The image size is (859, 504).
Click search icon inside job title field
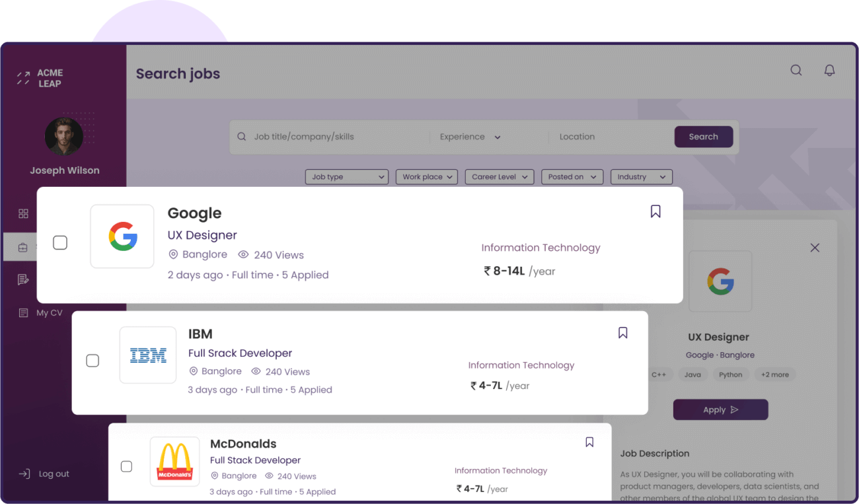[241, 137]
